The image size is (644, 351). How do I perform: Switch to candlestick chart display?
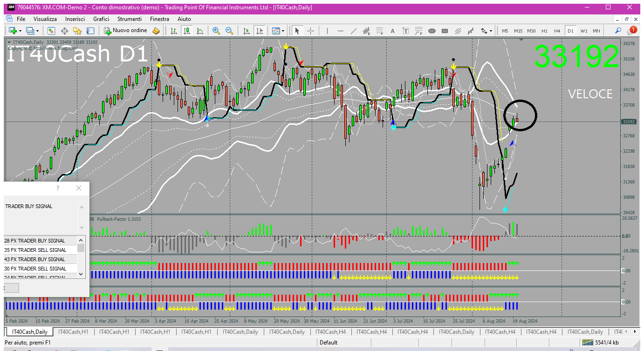coord(187,31)
